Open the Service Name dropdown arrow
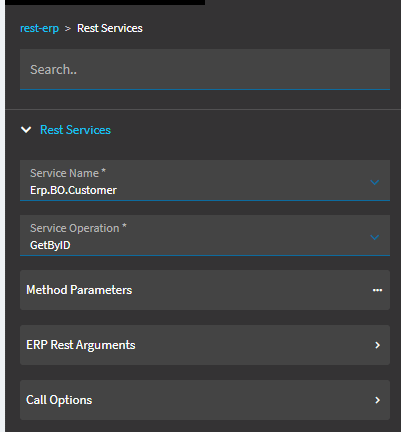 click(375, 182)
